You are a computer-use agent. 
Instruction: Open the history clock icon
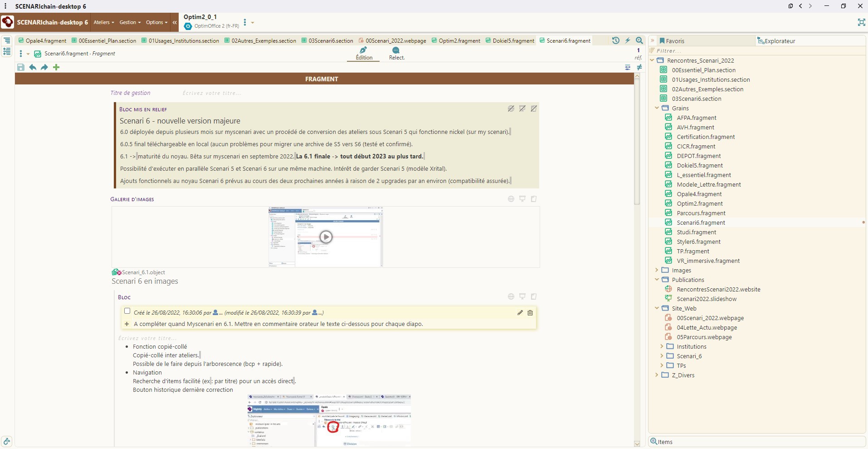[x=615, y=40]
